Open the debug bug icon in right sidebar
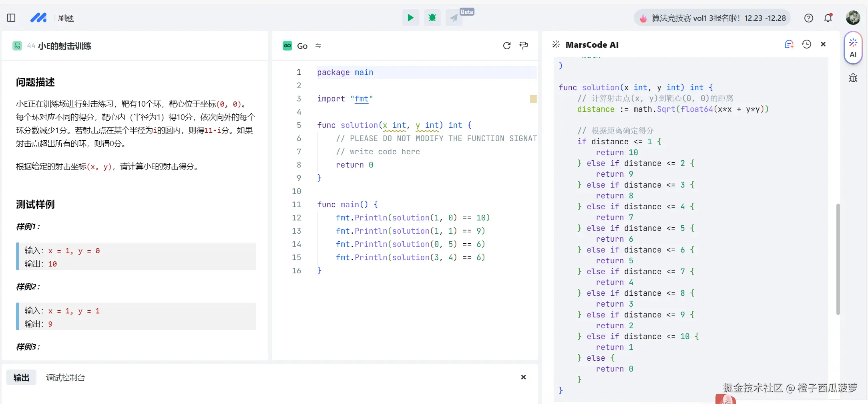This screenshot has height=404, width=868. [x=853, y=78]
